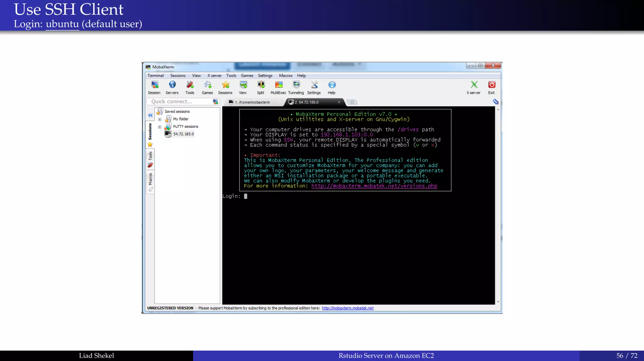Click the Quick connect session icon
Viewport: 644px width, 361px height.
(x=215, y=101)
